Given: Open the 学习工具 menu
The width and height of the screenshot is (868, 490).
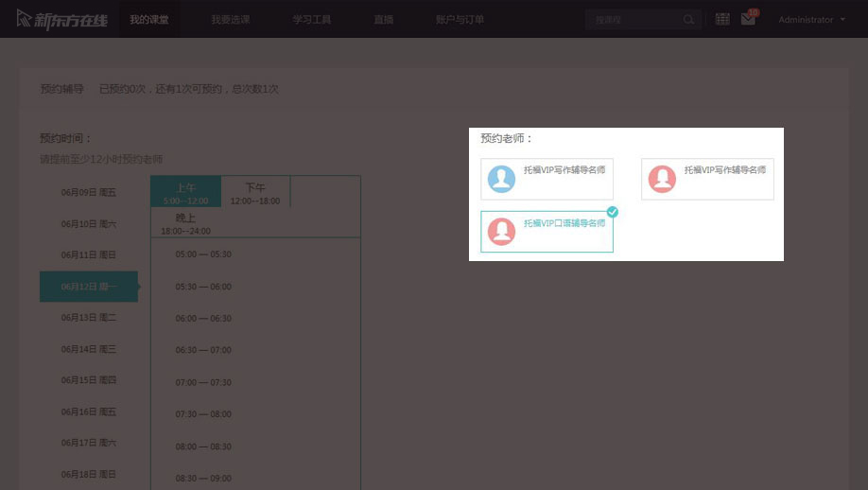Looking at the screenshot, I should click(x=310, y=19).
